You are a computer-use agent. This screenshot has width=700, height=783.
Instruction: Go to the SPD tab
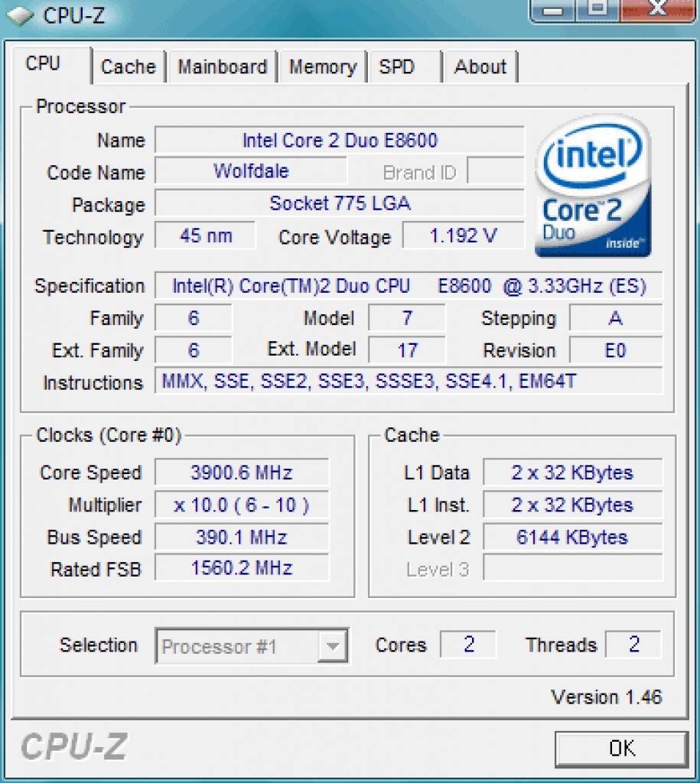point(405,67)
